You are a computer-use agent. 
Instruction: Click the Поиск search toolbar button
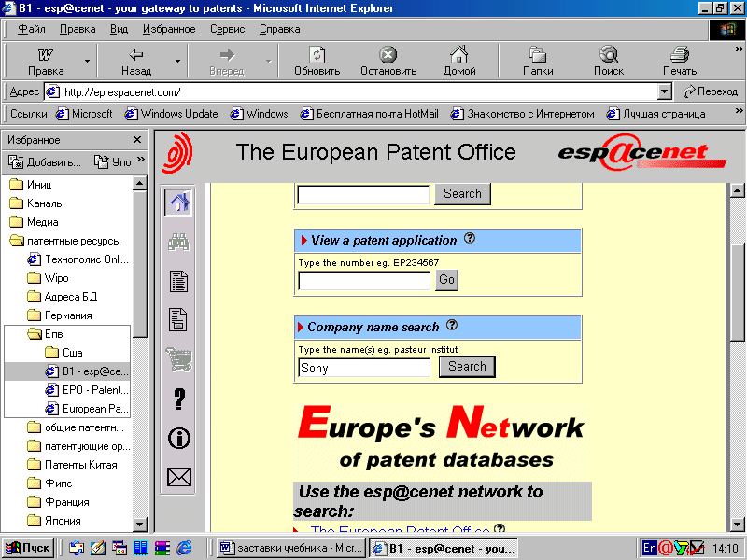click(x=609, y=61)
